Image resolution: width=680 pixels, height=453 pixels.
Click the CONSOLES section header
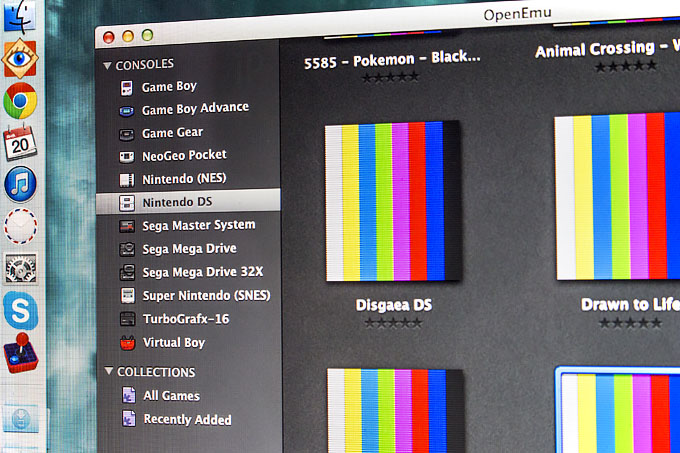click(x=144, y=65)
